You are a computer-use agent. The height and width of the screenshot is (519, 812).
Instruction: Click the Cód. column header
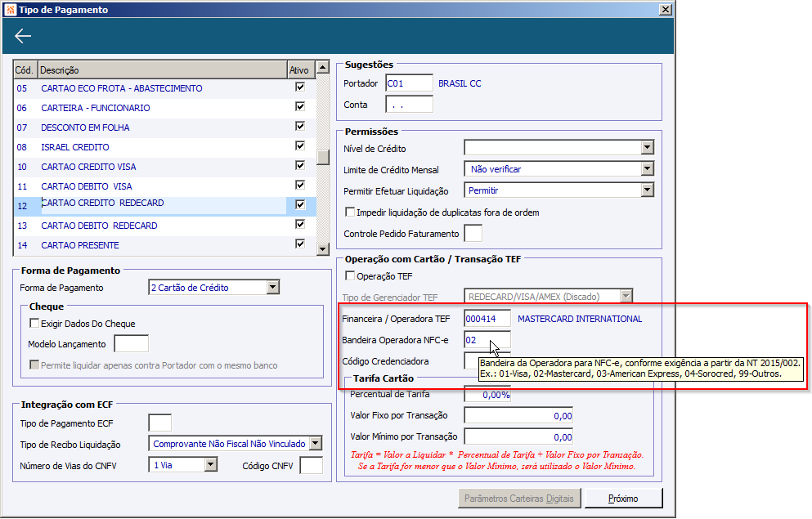coord(25,69)
